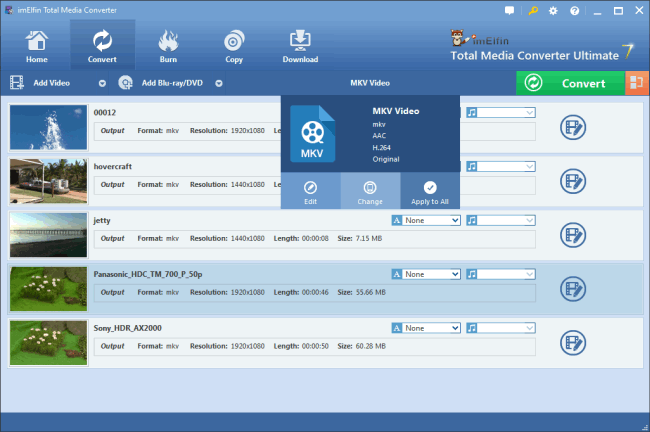Click file name Panasonic_HDC_TM_700_P_50p
Screen dimensions: 650x432
point(148,274)
